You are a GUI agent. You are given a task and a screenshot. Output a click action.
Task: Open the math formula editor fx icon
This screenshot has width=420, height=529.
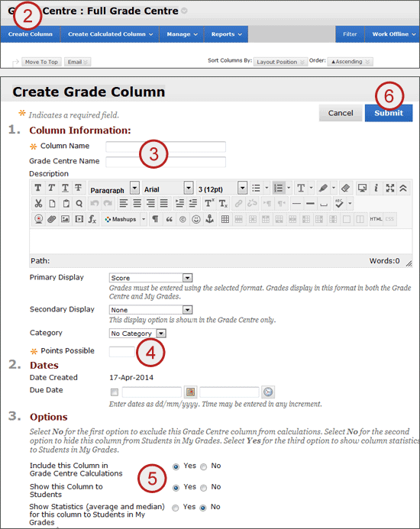(x=92, y=219)
